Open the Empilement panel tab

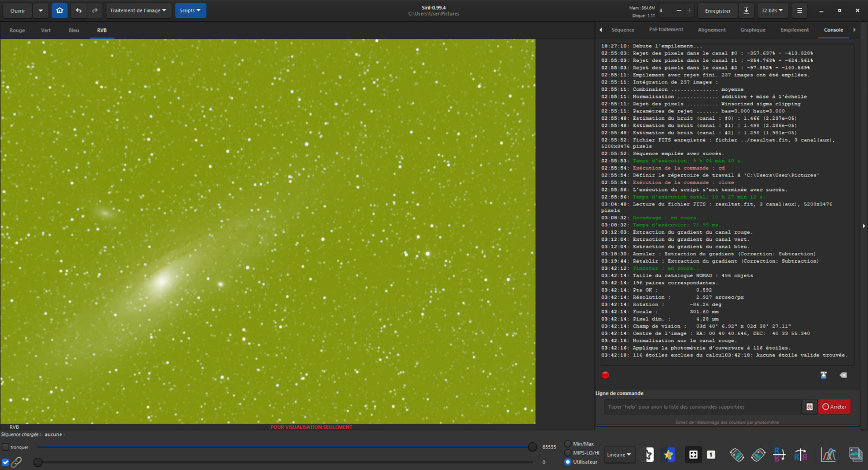point(794,30)
